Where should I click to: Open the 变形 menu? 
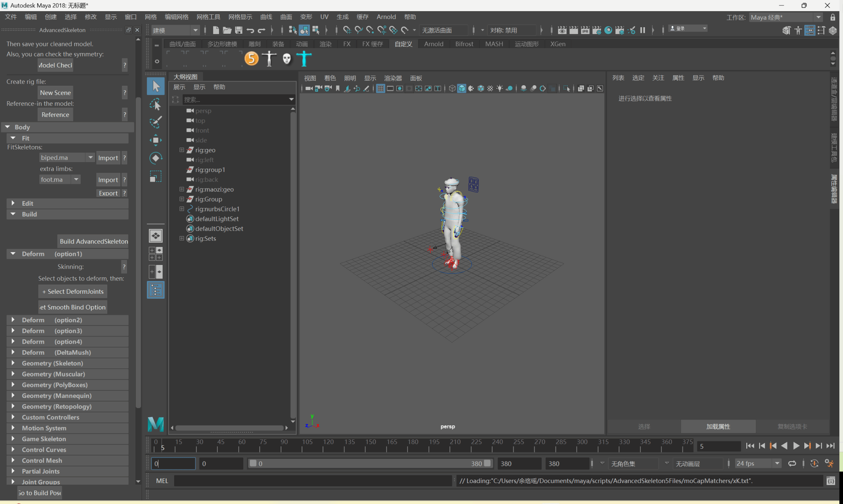click(x=306, y=17)
